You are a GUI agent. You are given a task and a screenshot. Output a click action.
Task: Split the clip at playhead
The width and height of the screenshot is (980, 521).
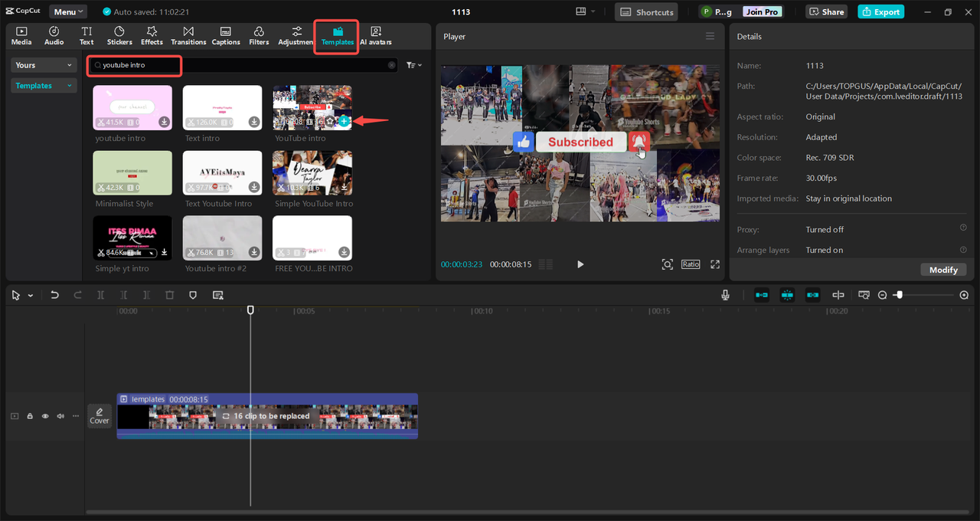coord(100,295)
